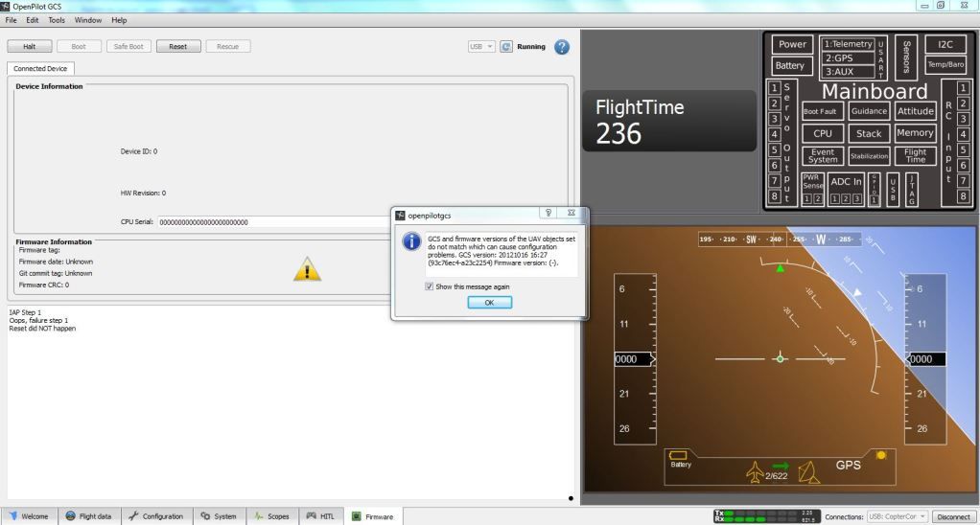Switch to the System tab

click(x=219, y=516)
